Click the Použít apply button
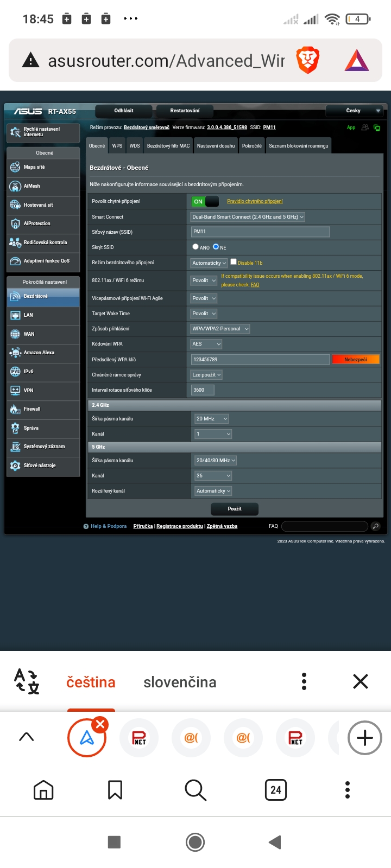This screenshot has height=868, width=391. (x=235, y=509)
